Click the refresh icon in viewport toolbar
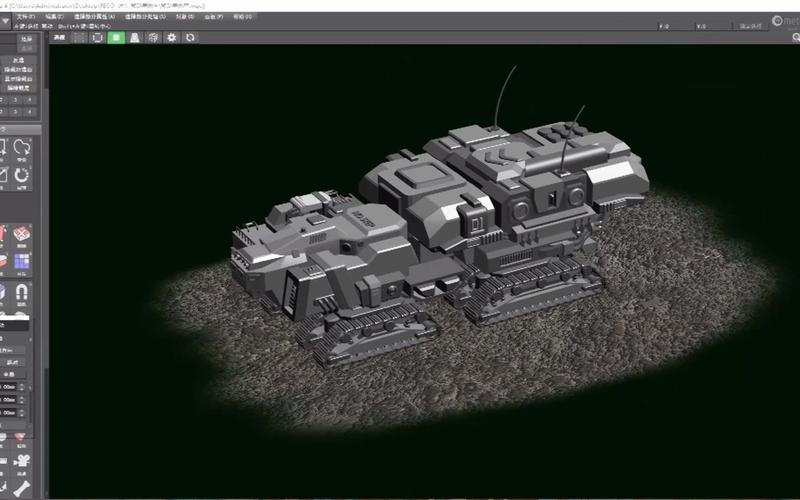The width and height of the screenshot is (800, 500). click(x=190, y=37)
